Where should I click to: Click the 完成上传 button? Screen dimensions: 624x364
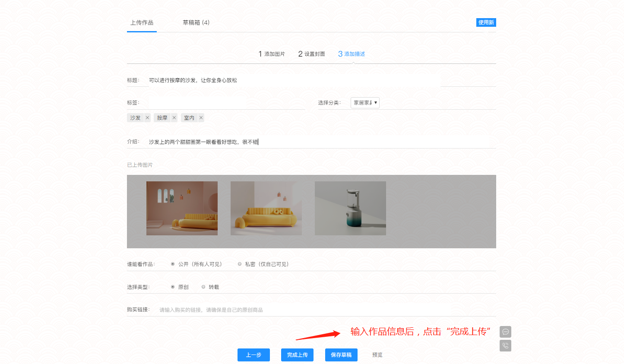click(x=297, y=355)
